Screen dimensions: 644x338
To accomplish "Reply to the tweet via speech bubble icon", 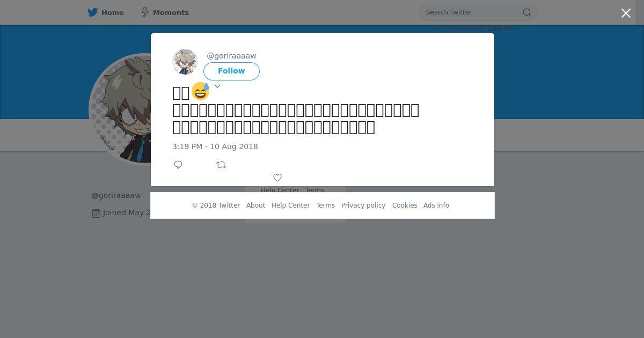I will click(x=178, y=165).
